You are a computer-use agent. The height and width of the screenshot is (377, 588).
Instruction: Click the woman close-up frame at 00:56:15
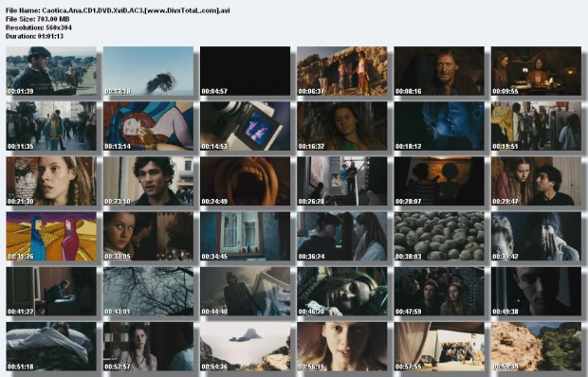342,347
